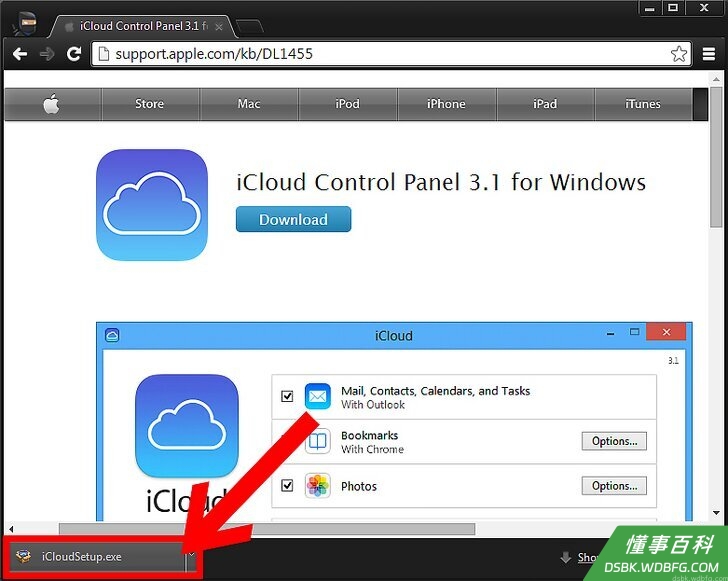Toggle the Mail, Contacts, Calendars checkbox

287,396
